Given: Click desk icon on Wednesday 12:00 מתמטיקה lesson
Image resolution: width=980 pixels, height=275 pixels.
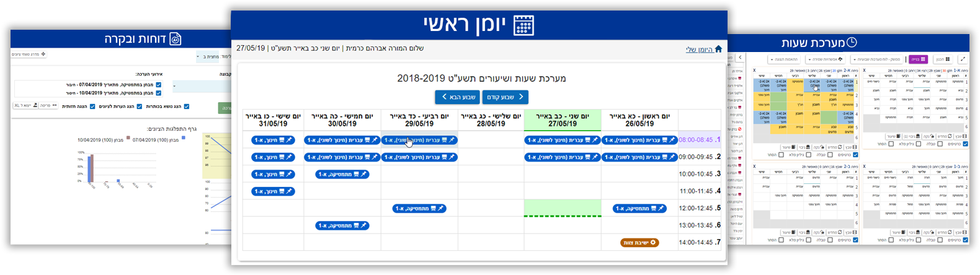Looking at the screenshot, I should [x=434, y=209].
